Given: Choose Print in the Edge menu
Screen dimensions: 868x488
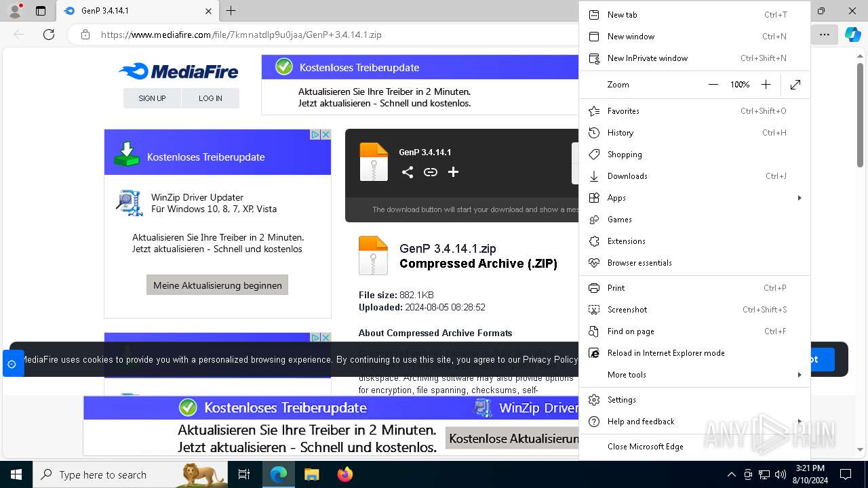Looking at the screenshot, I should 694,288.
